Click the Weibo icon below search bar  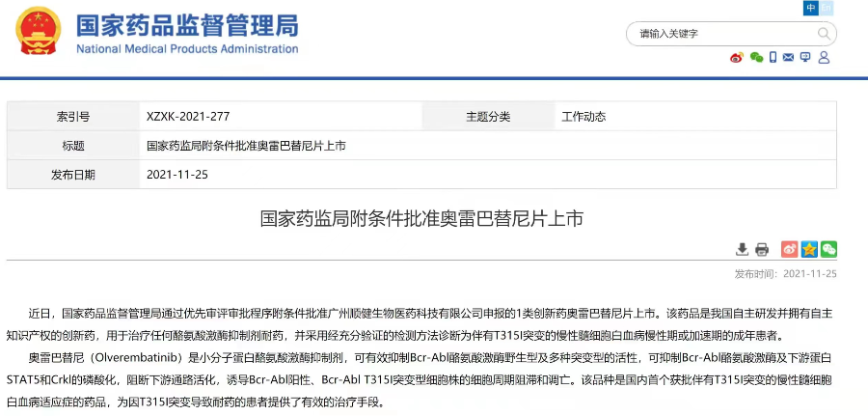coord(737,58)
